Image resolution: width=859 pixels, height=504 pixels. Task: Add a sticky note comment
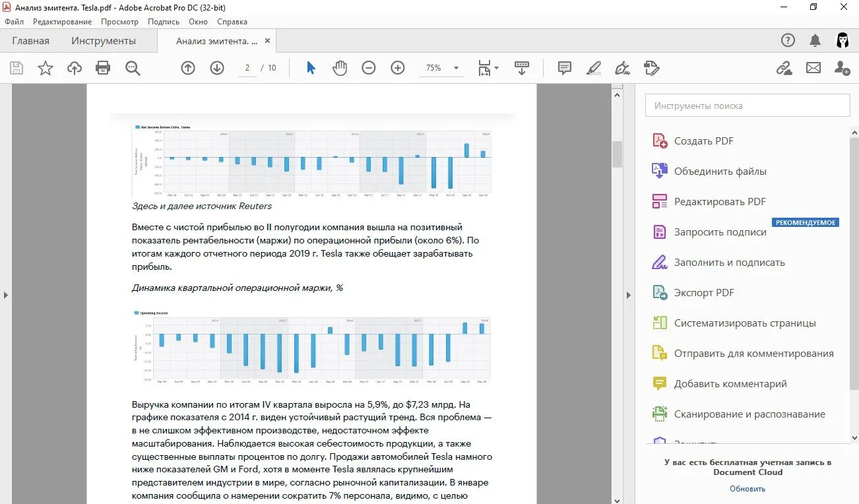[565, 68]
